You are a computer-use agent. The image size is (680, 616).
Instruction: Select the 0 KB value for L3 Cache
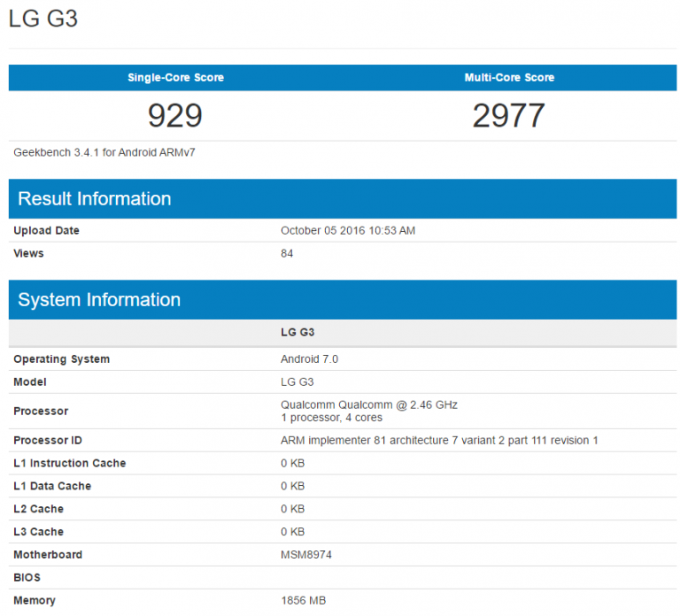pos(293,532)
